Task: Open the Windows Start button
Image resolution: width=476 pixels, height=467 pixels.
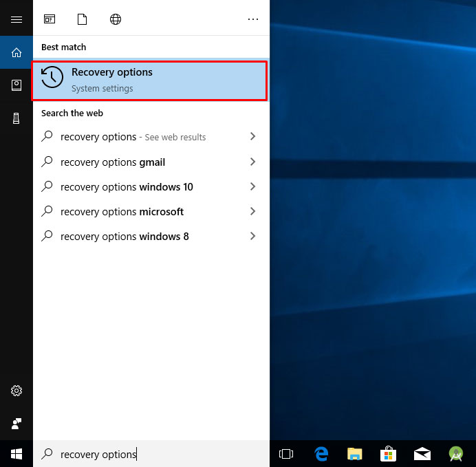Action: 17,454
